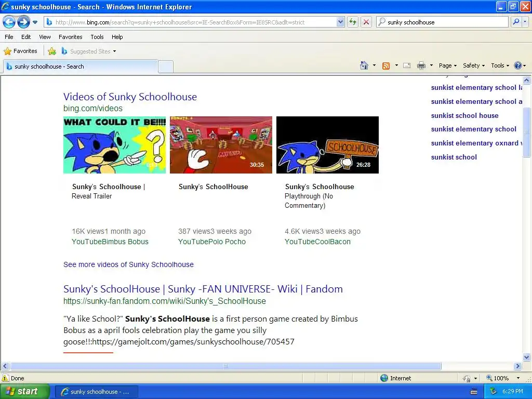Open the Tools menu in the menu bar

(x=97, y=37)
